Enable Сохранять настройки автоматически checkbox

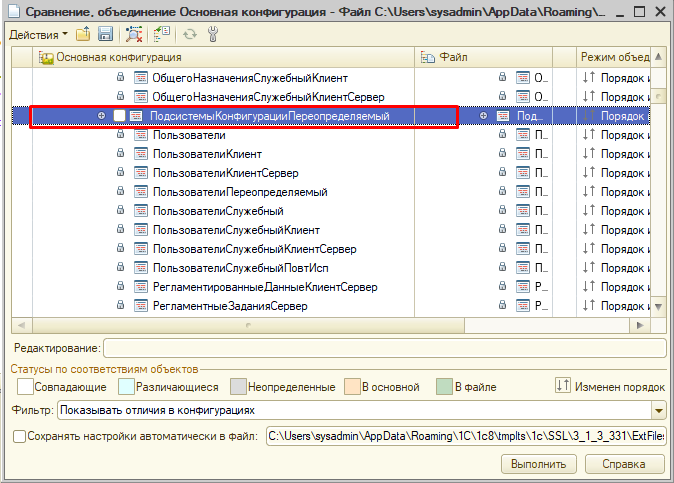(19, 437)
